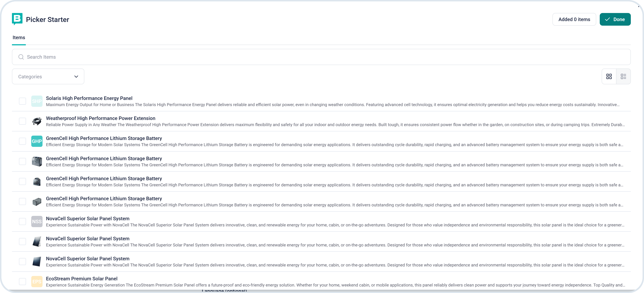
Task: Click the SHP Solaris item icon
Action: 37,101
